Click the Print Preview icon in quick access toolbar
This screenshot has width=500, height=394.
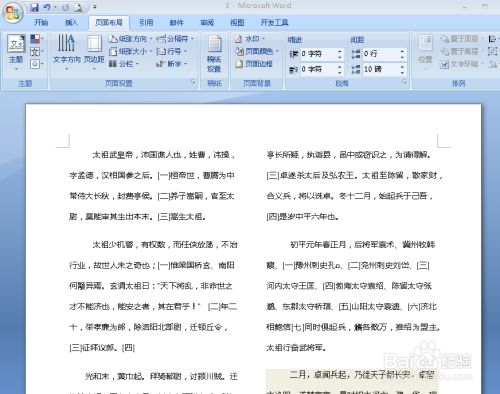point(78,7)
